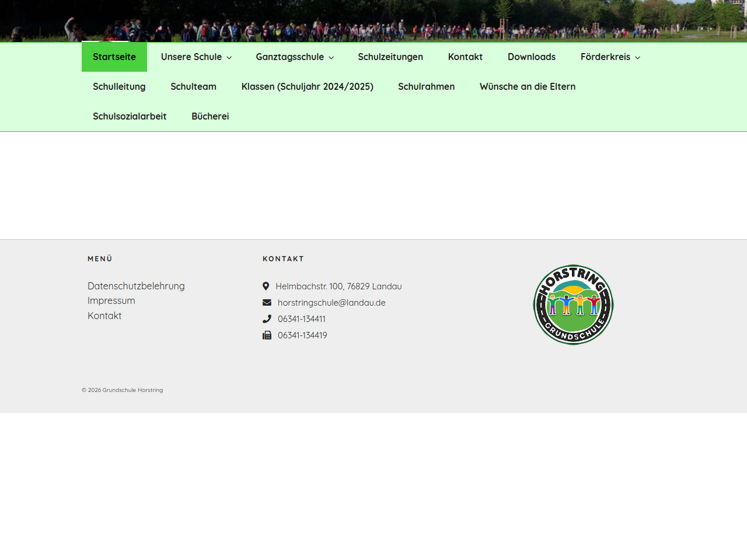This screenshot has width=747, height=560.
Task: Click the Impressum footer link
Action: click(111, 301)
